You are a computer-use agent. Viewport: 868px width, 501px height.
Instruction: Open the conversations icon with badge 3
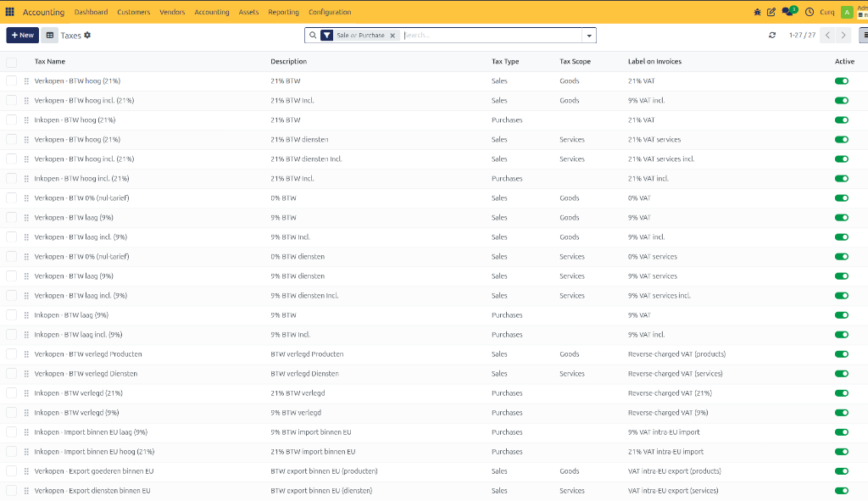click(x=789, y=11)
